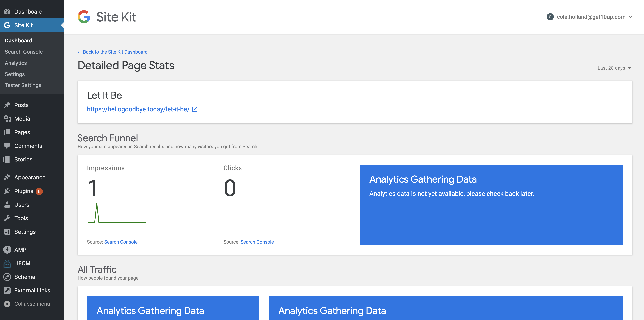
Task: Click the Plugins plug icon
Action: [x=7, y=191]
